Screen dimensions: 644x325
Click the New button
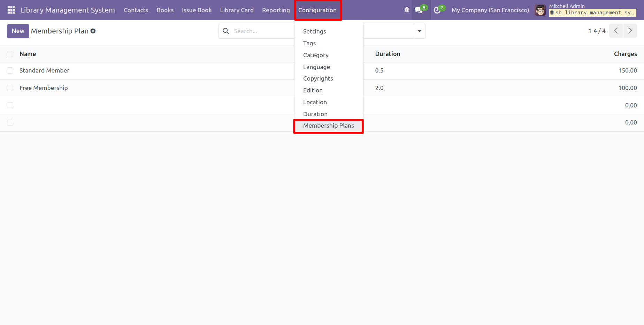click(x=18, y=31)
